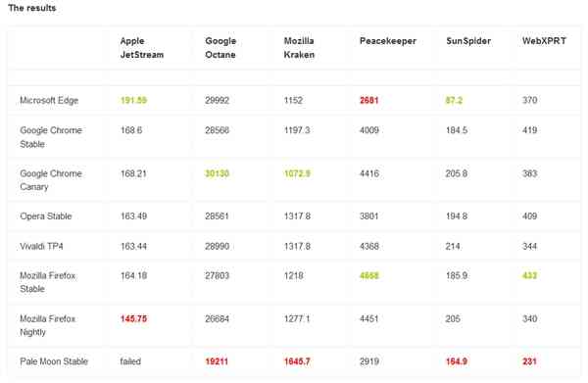Click "The results" heading

coord(32,8)
